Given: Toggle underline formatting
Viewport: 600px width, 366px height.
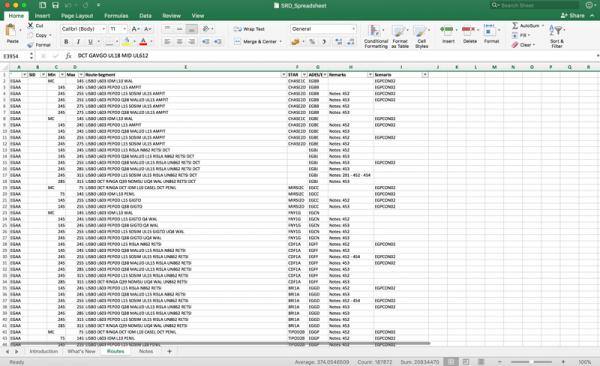Looking at the screenshot, I should [x=90, y=41].
